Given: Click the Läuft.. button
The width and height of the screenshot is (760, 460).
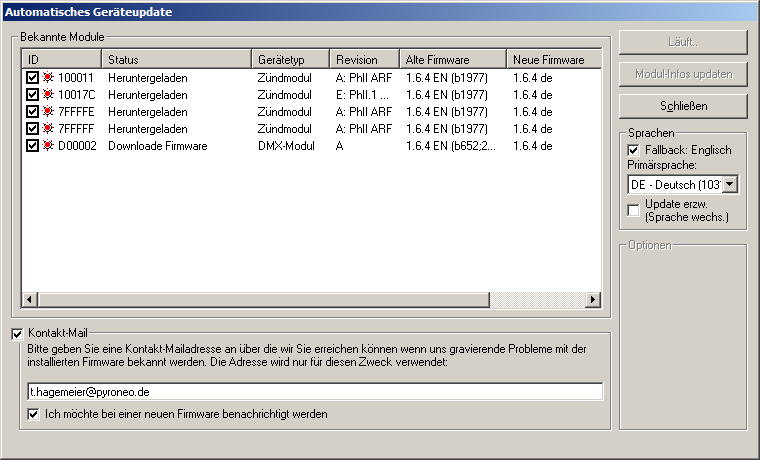Looking at the screenshot, I should (683, 42).
